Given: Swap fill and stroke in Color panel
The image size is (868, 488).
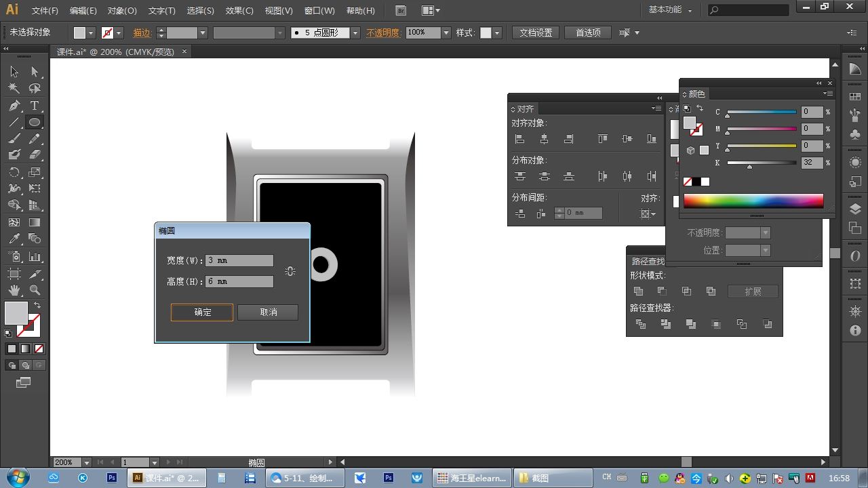Looking at the screenshot, I should [x=700, y=108].
